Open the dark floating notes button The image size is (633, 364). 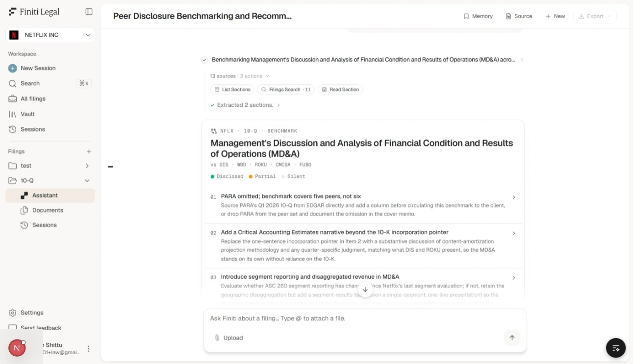(616, 348)
